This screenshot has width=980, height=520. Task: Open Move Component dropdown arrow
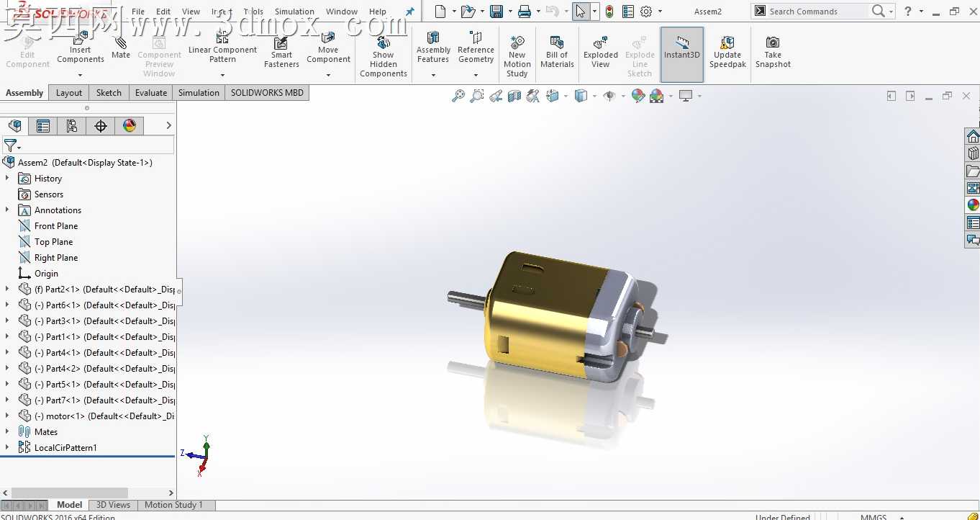click(x=328, y=75)
